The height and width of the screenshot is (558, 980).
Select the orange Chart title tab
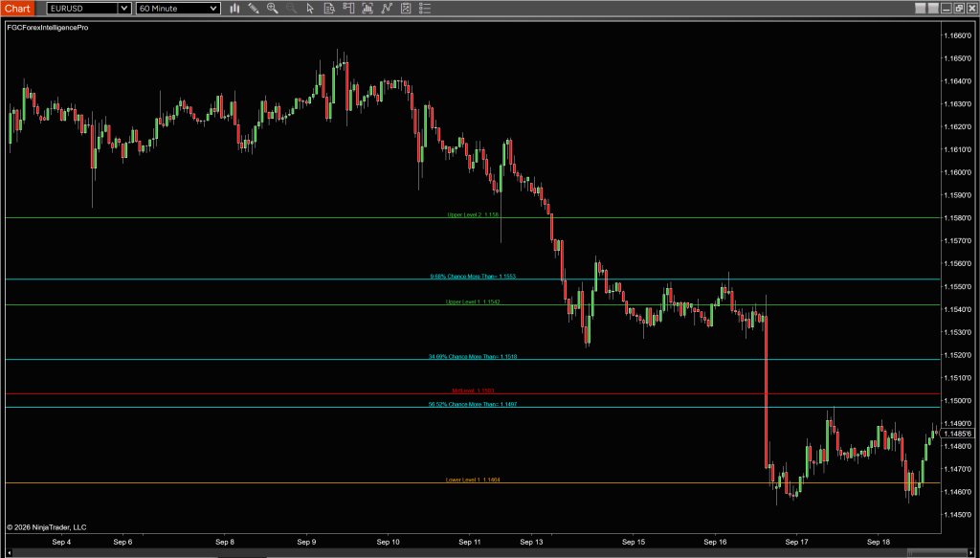coord(17,8)
